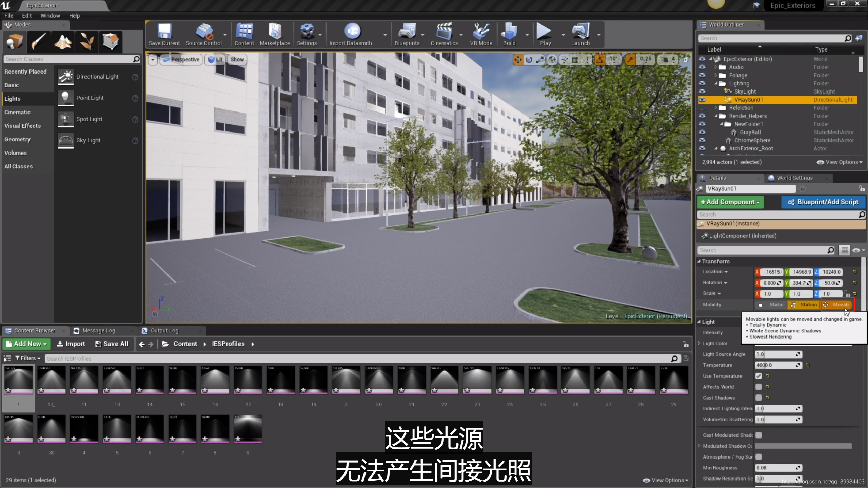The height and width of the screenshot is (488, 868).
Task: Toggle visibility eye for VRaySun01
Action: pyautogui.click(x=702, y=100)
